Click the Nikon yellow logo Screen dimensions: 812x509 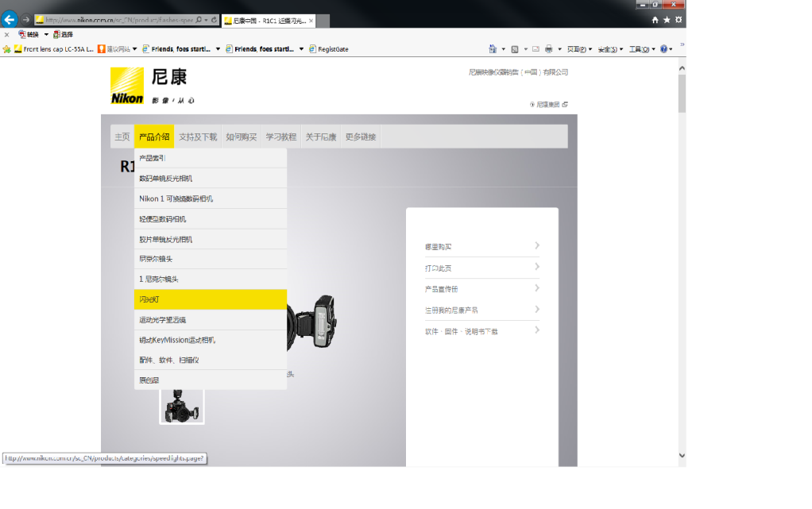tap(127, 86)
